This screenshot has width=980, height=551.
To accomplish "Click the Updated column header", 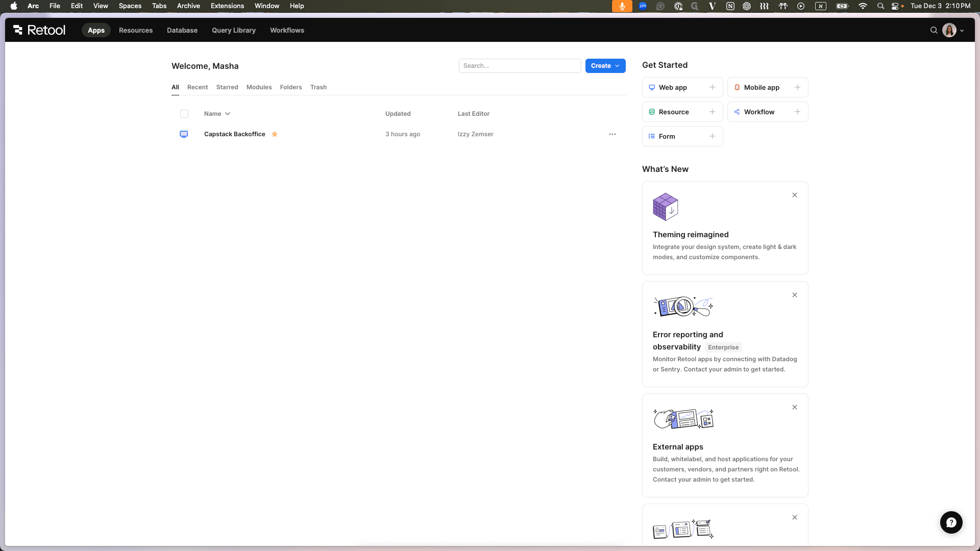I will (398, 114).
